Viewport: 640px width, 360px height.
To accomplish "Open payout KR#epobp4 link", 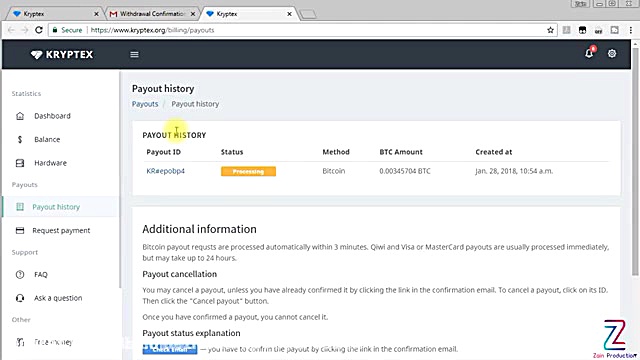I will pos(165,171).
